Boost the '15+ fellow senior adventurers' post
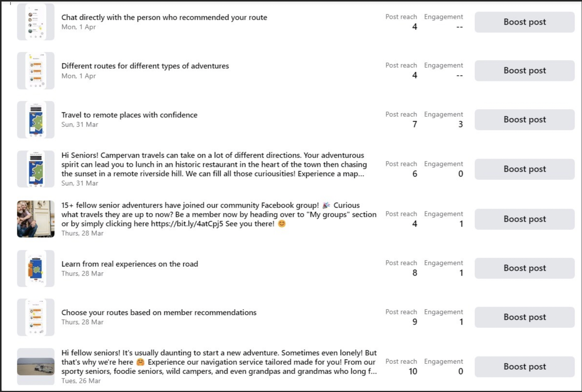The width and height of the screenshot is (582, 392). pos(525,219)
